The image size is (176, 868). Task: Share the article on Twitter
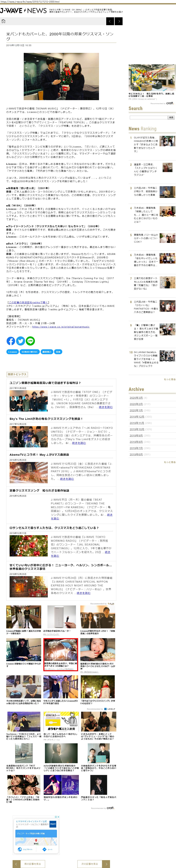coord(21,341)
